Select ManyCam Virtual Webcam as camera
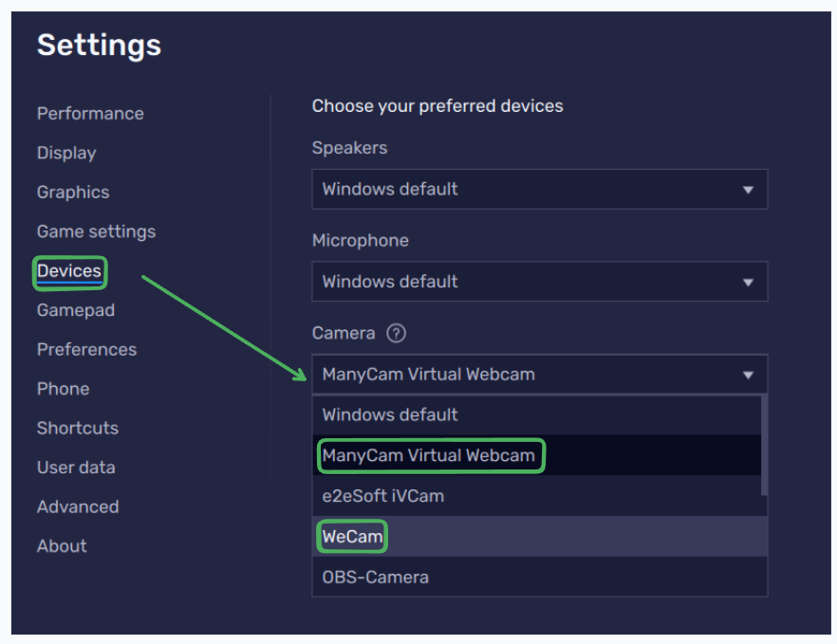 point(431,455)
